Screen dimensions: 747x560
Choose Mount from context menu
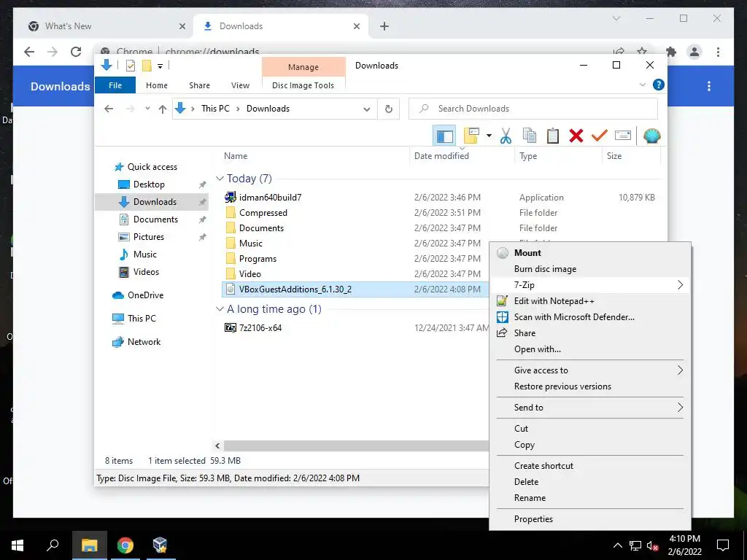[589, 253]
